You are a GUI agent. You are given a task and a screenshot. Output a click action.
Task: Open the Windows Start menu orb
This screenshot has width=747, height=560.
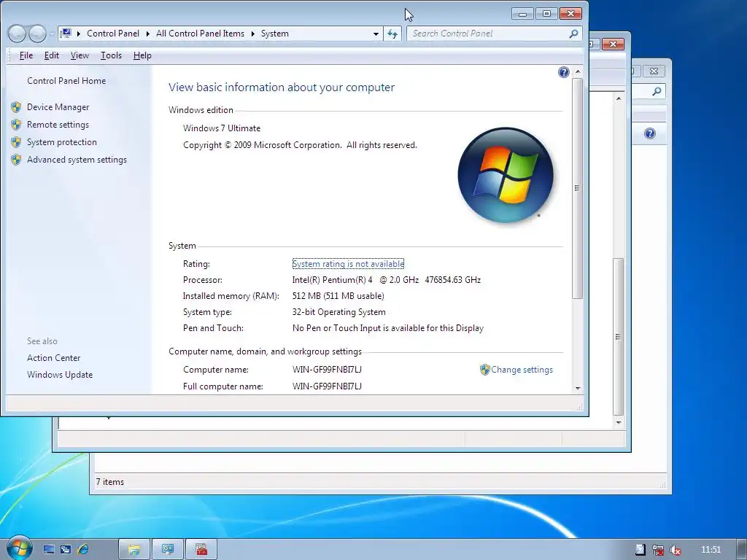pyautogui.click(x=20, y=548)
